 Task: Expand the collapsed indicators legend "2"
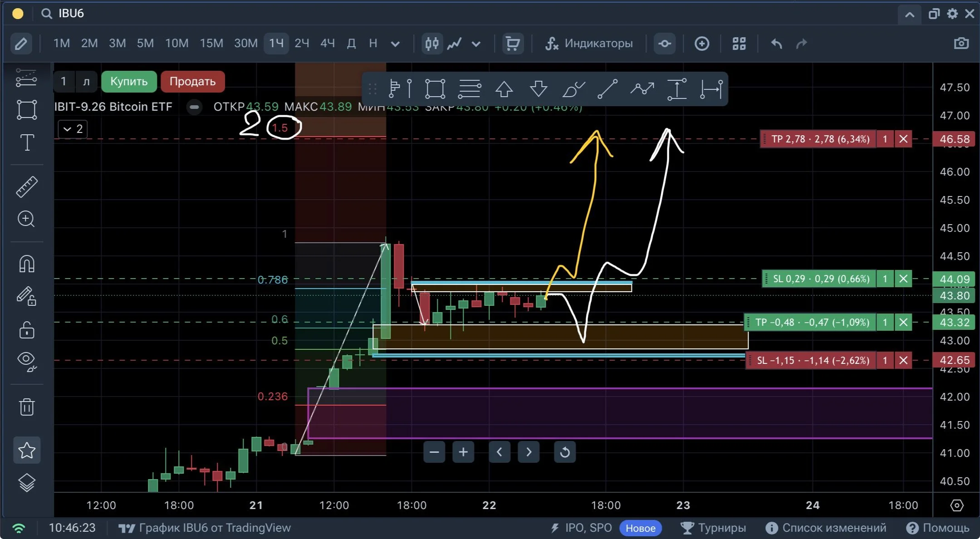[x=73, y=129]
